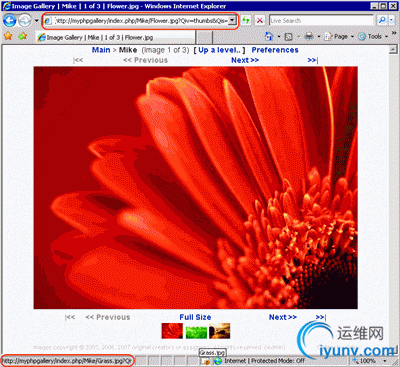Click the large red flower image
400x367 pixels.
point(196,188)
